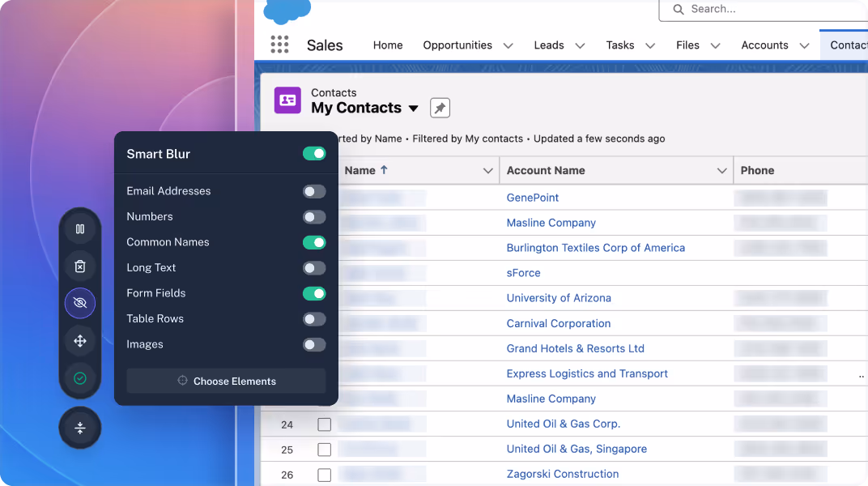Check the row 25 checkbox
868x486 pixels.
pyautogui.click(x=325, y=450)
